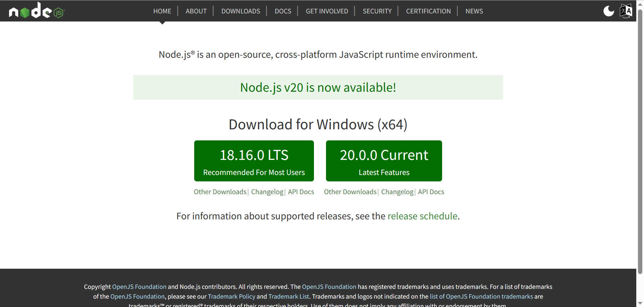Follow the release schedule link
The width and height of the screenshot is (644, 307).
coord(422,216)
